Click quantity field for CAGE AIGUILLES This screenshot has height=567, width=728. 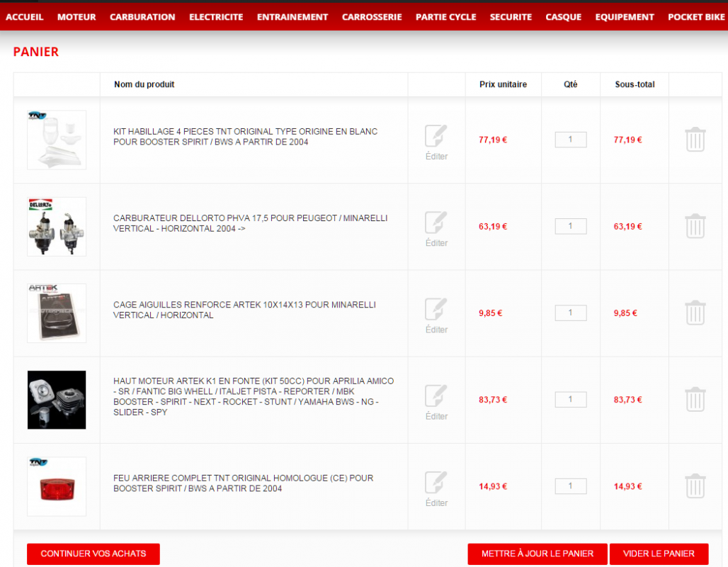tap(571, 313)
